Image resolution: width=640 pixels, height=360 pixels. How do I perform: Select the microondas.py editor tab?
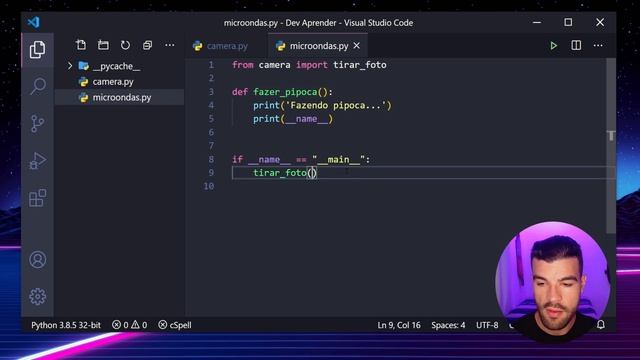click(x=318, y=46)
